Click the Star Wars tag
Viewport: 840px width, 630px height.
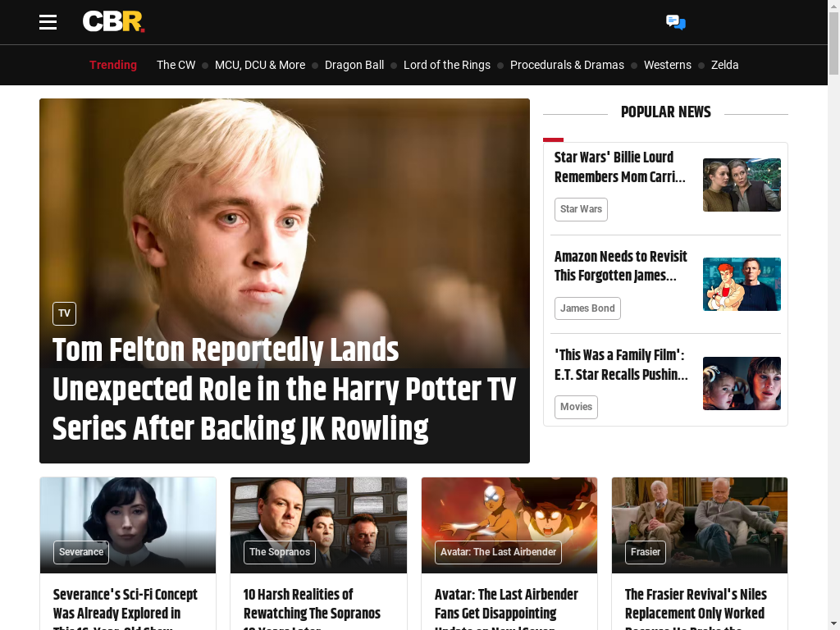coord(581,209)
